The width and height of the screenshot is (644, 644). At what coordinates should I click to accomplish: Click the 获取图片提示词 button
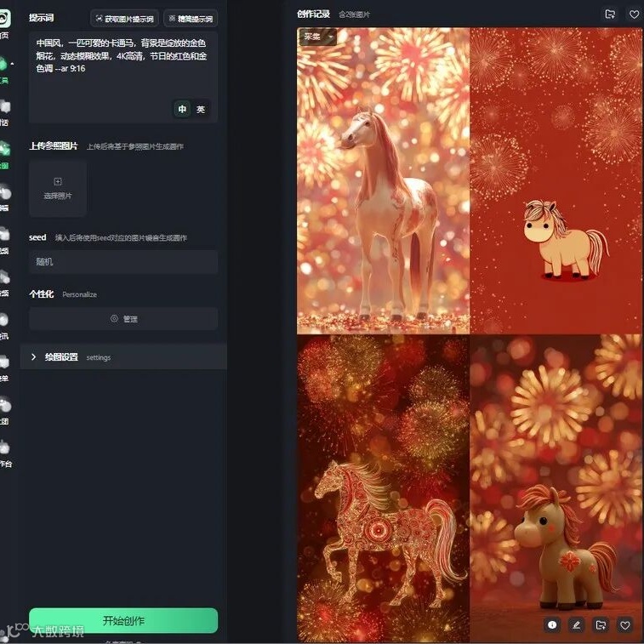click(124, 19)
